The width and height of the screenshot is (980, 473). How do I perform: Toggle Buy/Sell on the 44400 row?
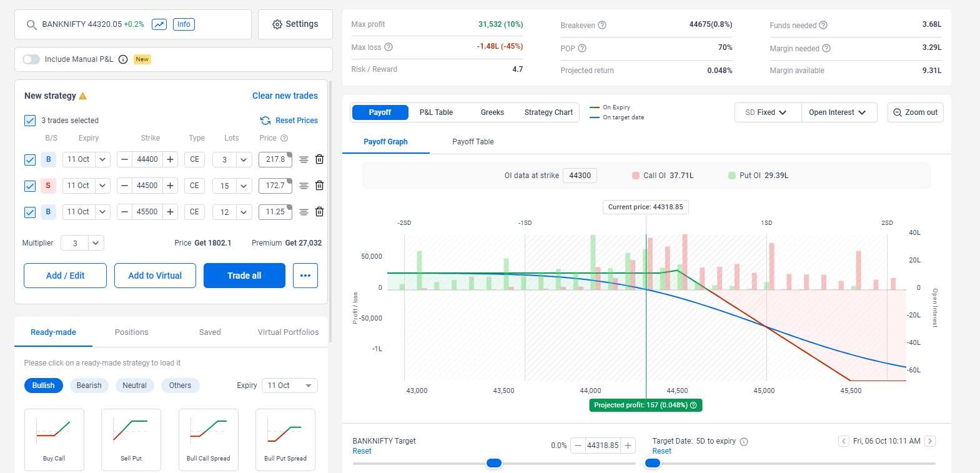coord(48,159)
